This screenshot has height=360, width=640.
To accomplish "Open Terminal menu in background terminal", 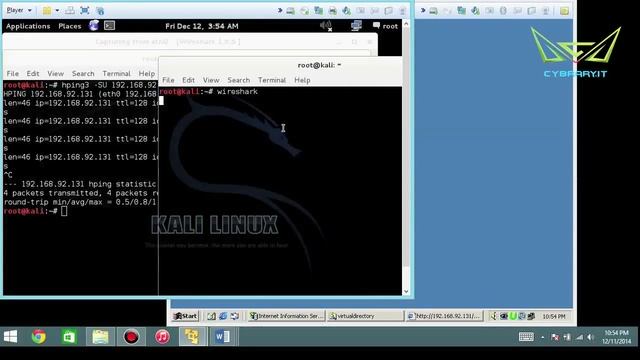I will pos(116,73).
